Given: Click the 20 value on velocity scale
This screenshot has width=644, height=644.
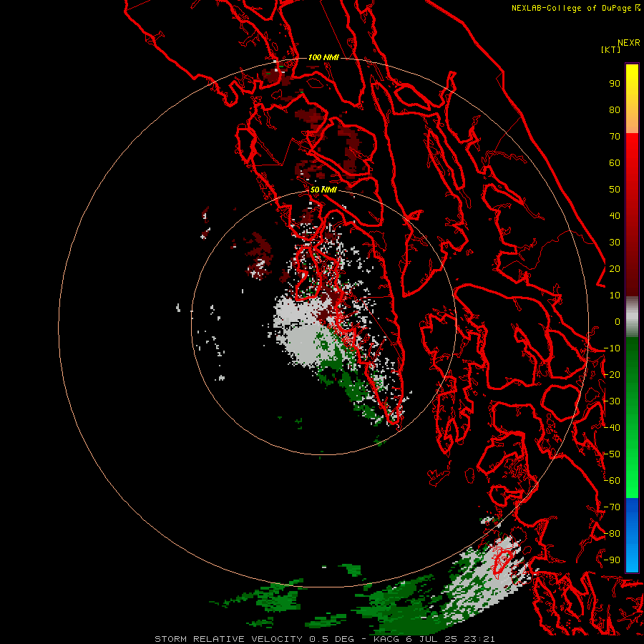Looking at the screenshot, I should [615, 269].
